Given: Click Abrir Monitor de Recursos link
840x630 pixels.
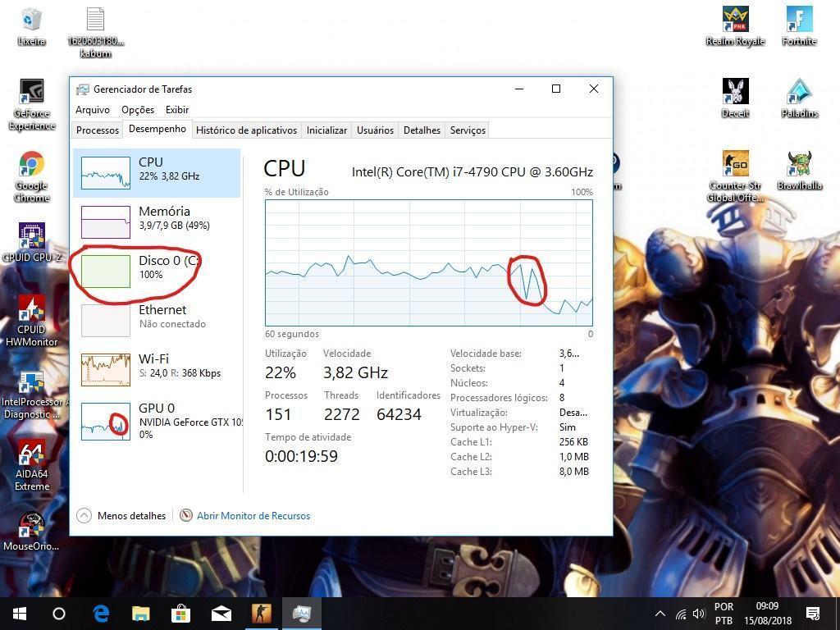Looking at the screenshot, I should [253, 516].
